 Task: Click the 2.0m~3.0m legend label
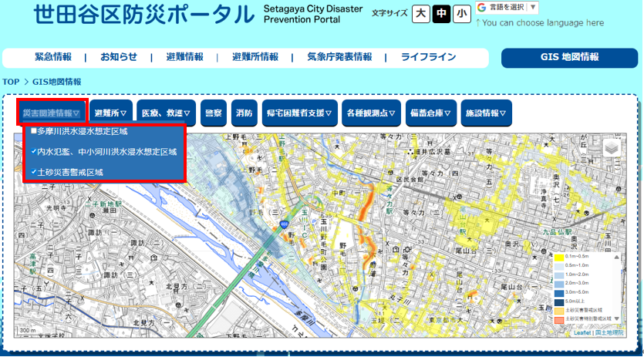coord(577,283)
